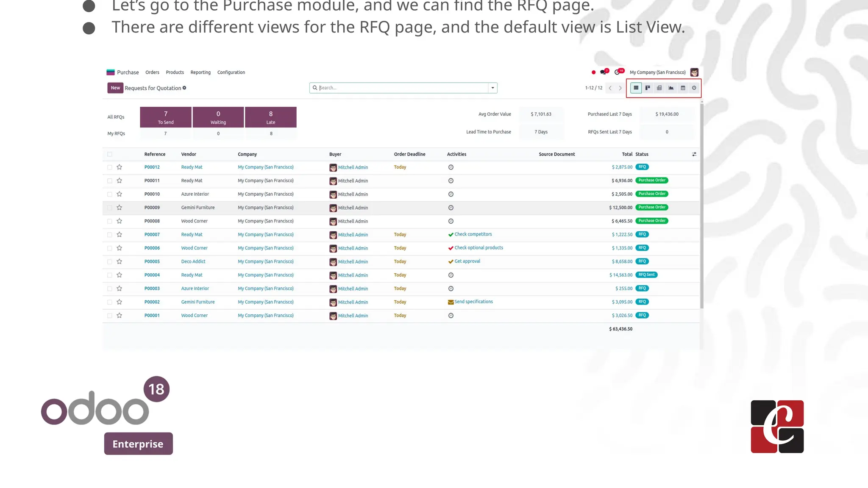Click the 1-12 / 12 pager counter

[x=593, y=88]
